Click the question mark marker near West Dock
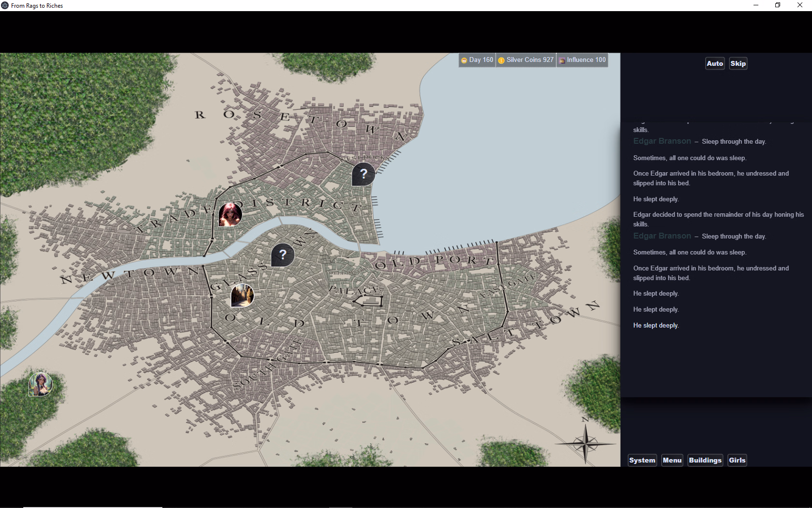Screen dimensions: 812x508 pos(363,174)
